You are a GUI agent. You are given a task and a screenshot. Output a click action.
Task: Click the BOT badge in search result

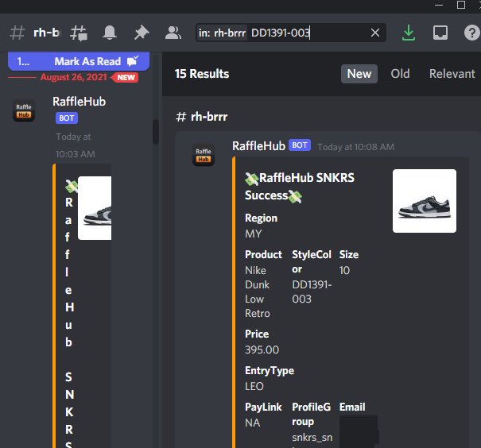(x=300, y=145)
